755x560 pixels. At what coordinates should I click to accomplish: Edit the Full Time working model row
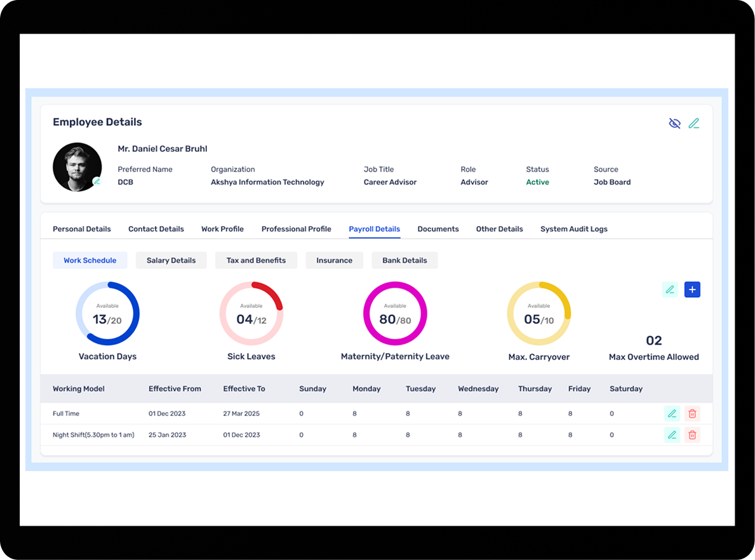point(672,414)
